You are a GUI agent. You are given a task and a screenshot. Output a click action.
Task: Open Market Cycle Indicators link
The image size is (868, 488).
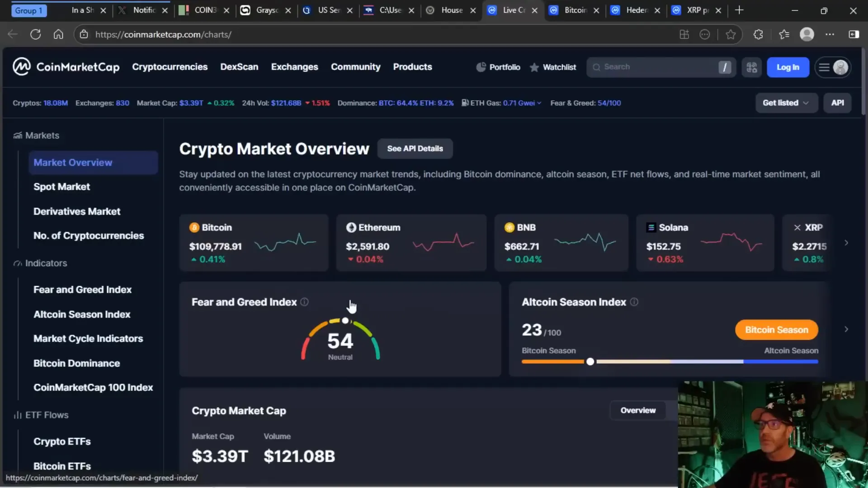click(88, 338)
